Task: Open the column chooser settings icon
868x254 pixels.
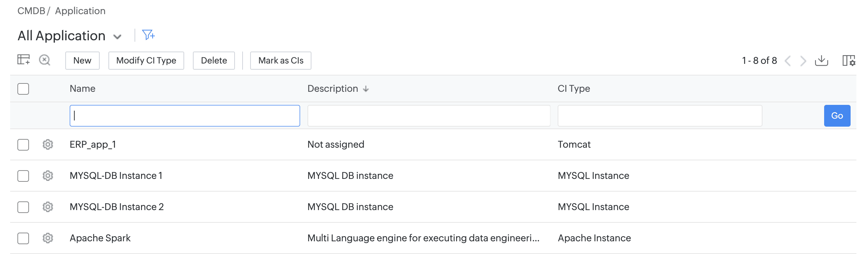Action: pos(848,61)
